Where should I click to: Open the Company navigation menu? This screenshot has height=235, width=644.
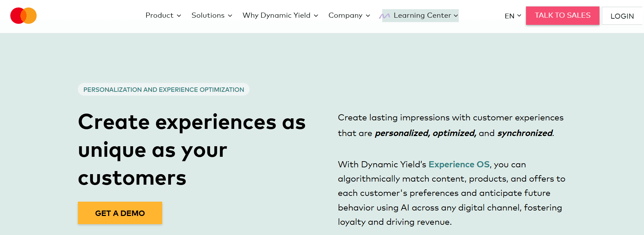(345, 15)
